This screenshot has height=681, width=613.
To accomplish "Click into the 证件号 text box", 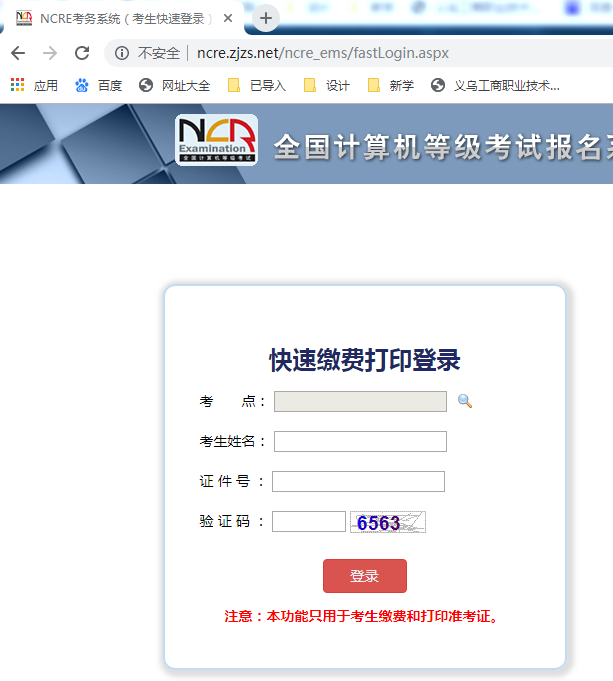I will [358, 482].
